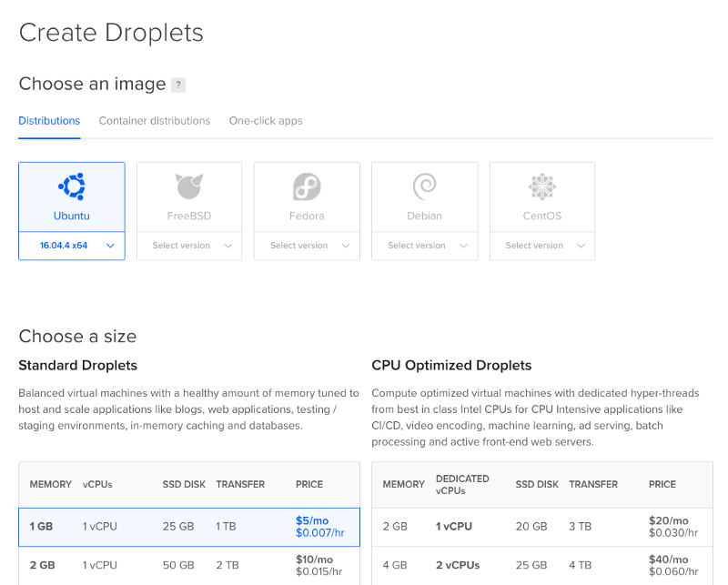728x585 pixels.
Task: Click the 3 TB transfer value
Action: tap(581, 527)
